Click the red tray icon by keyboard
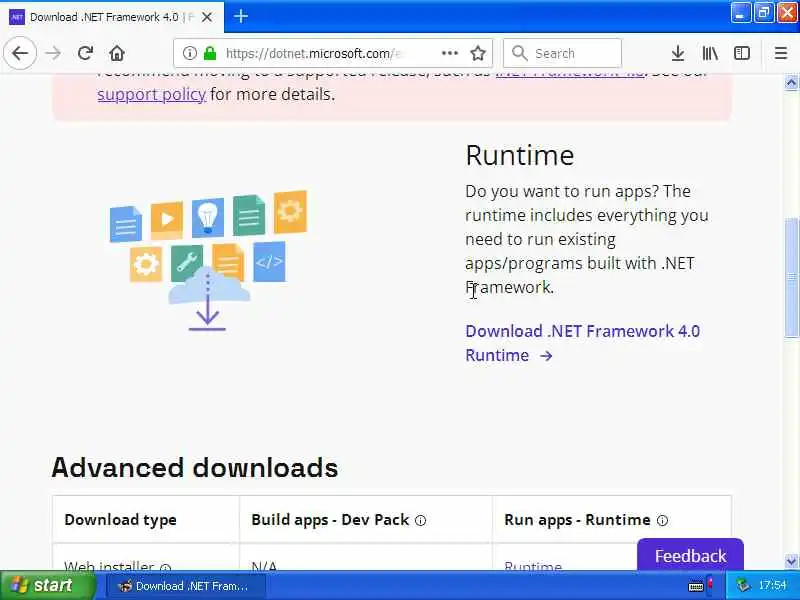 pos(710,582)
